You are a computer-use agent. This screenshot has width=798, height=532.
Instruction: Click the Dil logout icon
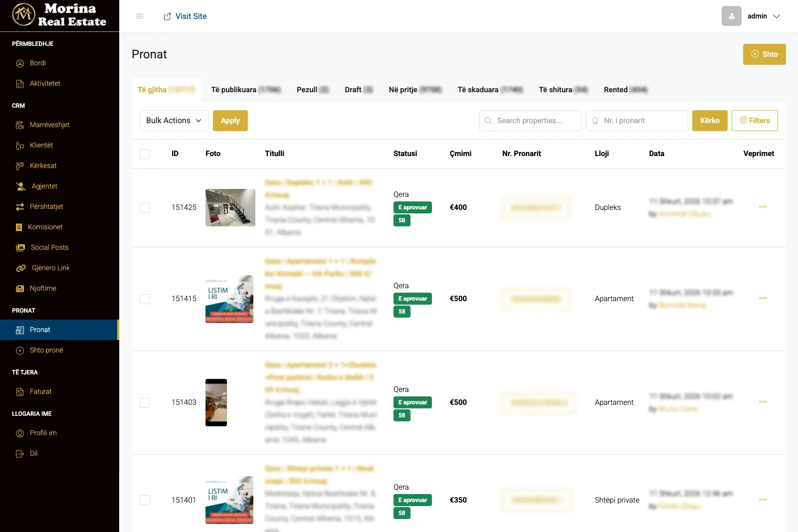coord(20,454)
